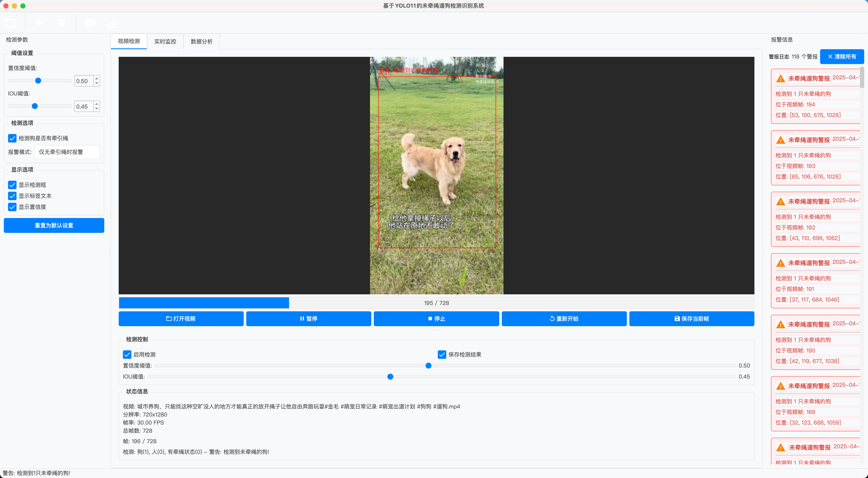Uncheck 检测狗是否有牵引绳 checkbox
This screenshot has width=868, height=478.
click(13, 138)
